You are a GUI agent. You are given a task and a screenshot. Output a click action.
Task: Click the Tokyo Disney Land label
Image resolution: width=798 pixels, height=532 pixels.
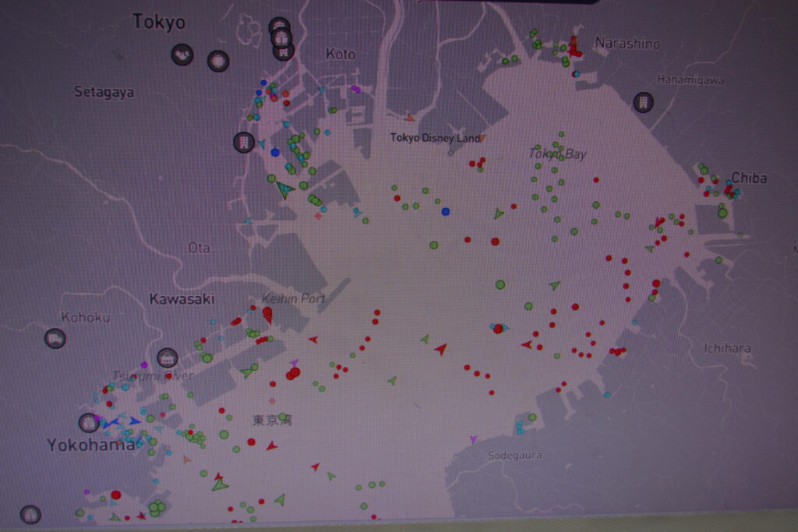[x=435, y=138]
